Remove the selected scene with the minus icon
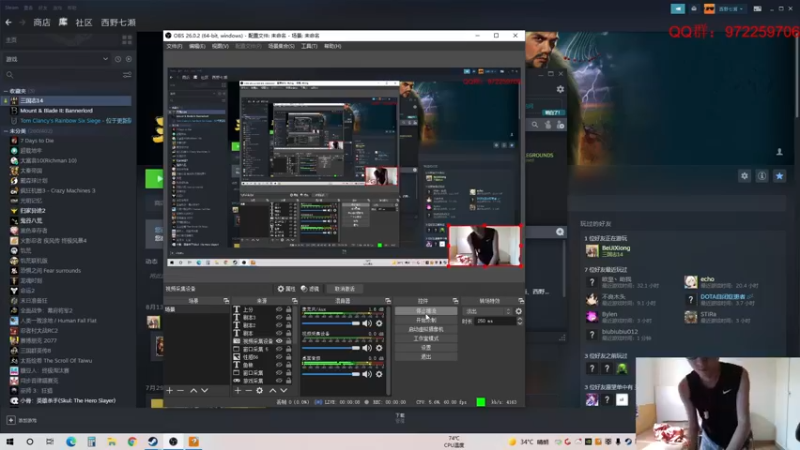This screenshot has height=450, width=800. coord(180,391)
